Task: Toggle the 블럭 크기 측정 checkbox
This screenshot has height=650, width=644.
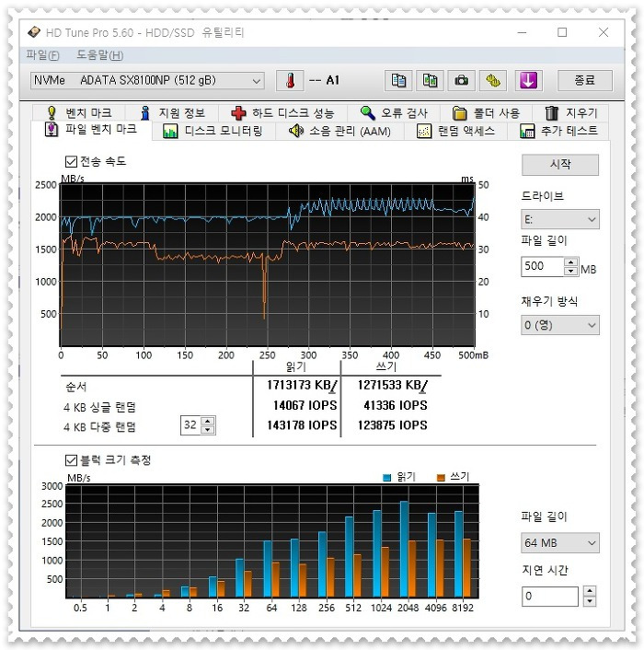Action: click(x=71, y=460)
